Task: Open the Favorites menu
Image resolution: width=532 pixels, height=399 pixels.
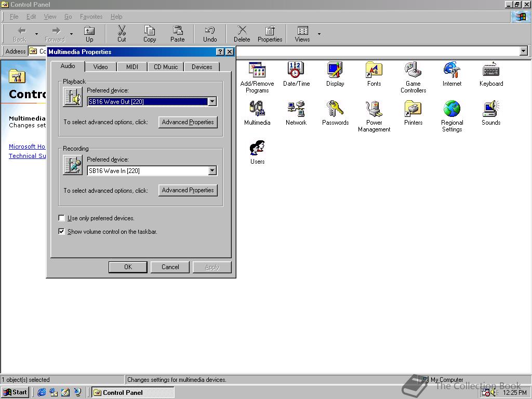Action: [x=91, y=17]
